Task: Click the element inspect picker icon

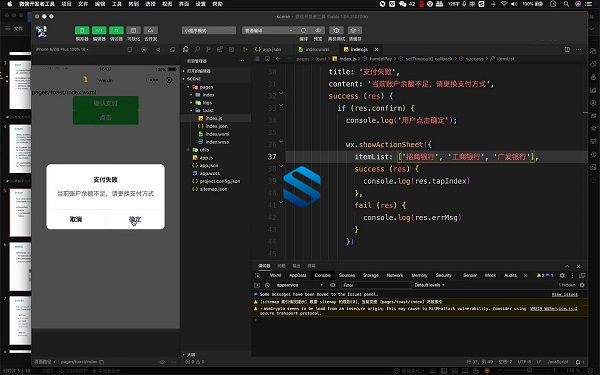Action: [x=258, y=276]
